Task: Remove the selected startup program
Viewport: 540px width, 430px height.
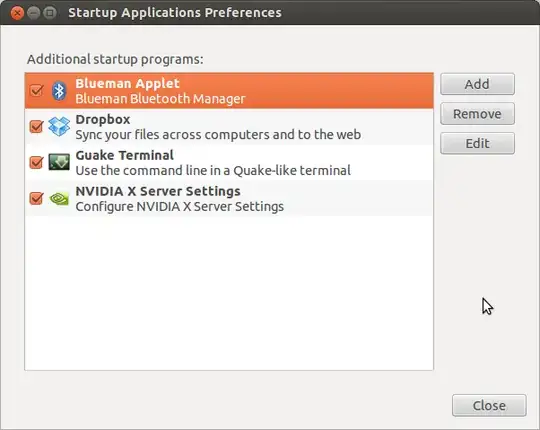Action: coord(477,114)
